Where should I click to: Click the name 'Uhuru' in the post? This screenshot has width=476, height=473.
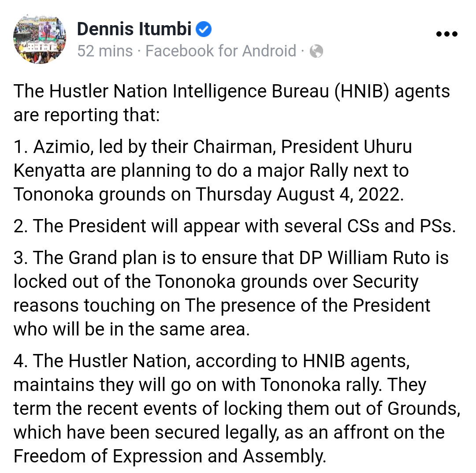(388, 147)
